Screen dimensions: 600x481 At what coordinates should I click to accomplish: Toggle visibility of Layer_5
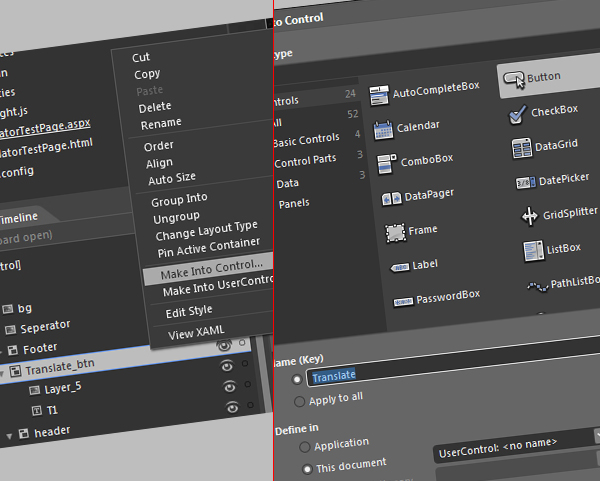[x=230, y=387]
